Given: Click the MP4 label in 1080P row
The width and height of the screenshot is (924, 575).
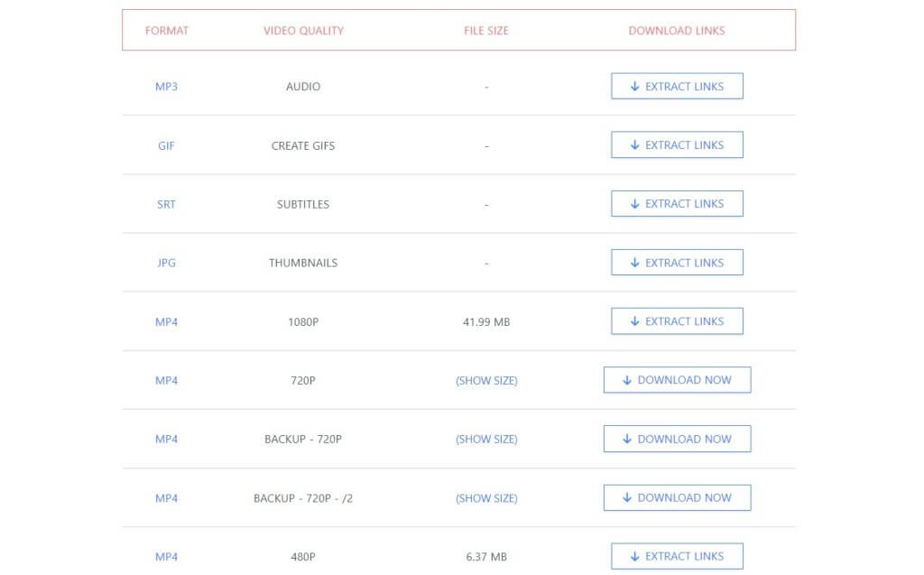Looking at the screenshot, I should coord(167,322).
